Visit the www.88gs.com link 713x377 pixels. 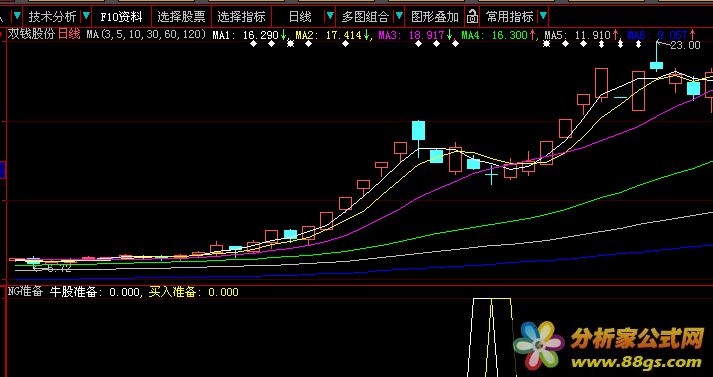[x=637, y=362]
